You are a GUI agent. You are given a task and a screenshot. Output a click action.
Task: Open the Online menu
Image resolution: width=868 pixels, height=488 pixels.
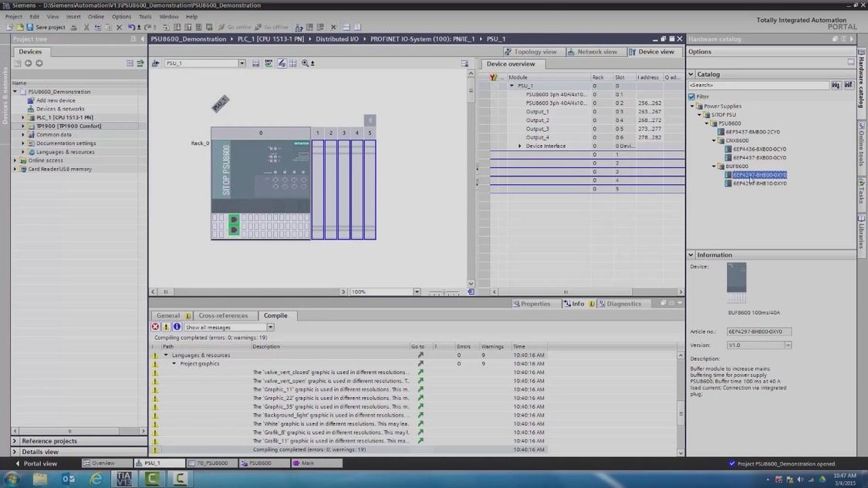pyautogui.click(x=96, y=17)
